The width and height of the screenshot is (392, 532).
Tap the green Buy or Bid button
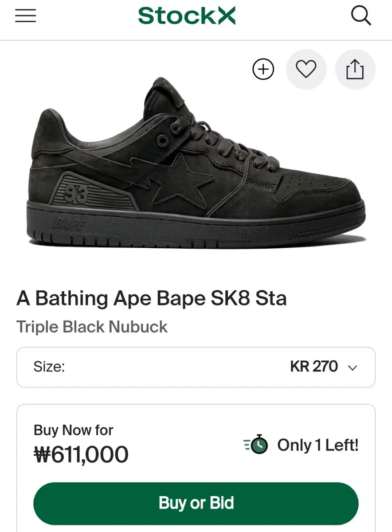click(x=196, y=503)
